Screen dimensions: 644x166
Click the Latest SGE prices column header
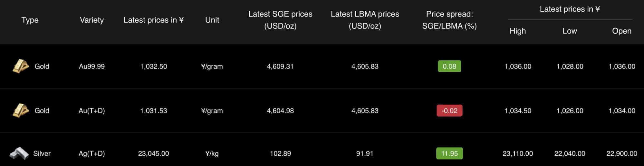click(280, 20)
